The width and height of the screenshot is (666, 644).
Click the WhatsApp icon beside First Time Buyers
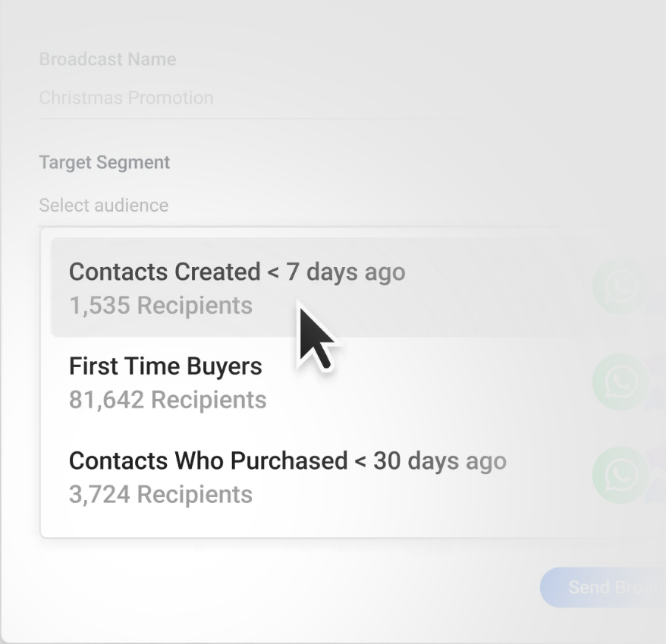[x=621, y=382]
